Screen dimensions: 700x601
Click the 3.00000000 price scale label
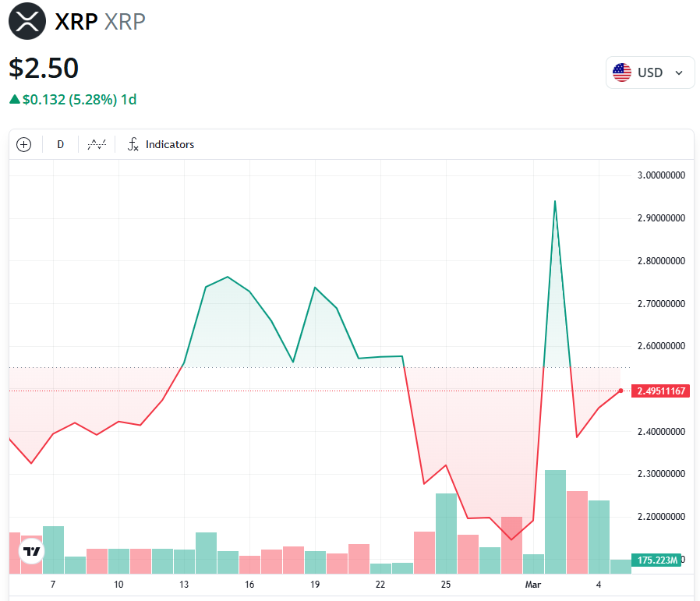point(660,175)
